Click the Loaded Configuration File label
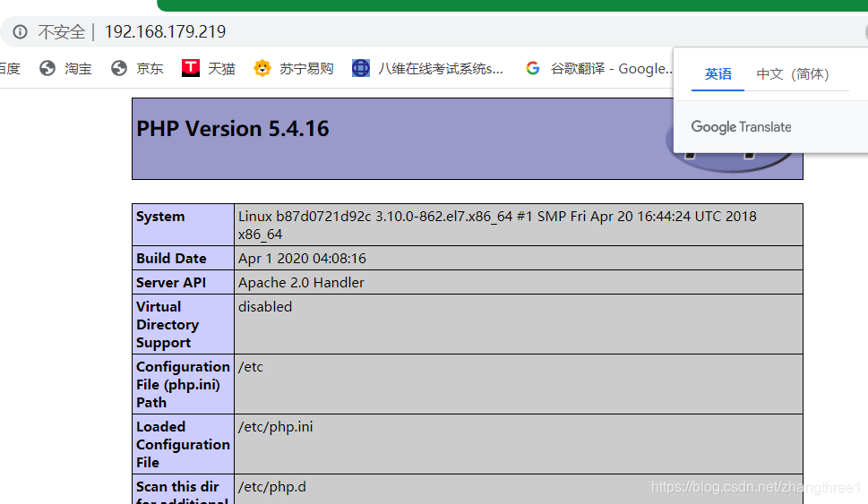 [183, 444]
